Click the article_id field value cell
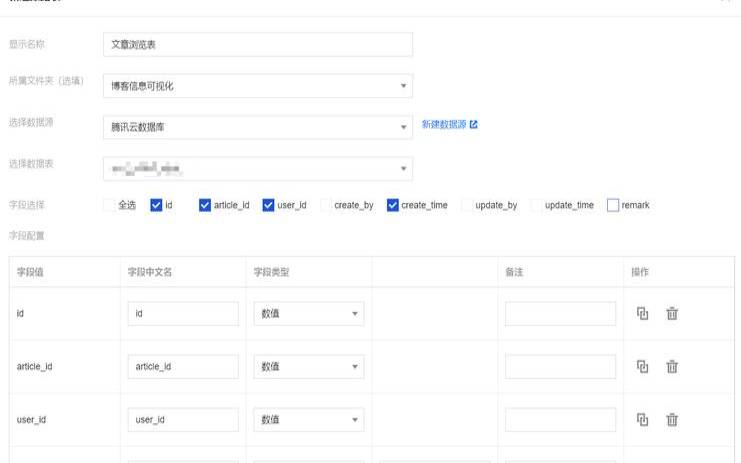Image resolution: width=741 pixels, height=463 pixels. pos(34,367)
